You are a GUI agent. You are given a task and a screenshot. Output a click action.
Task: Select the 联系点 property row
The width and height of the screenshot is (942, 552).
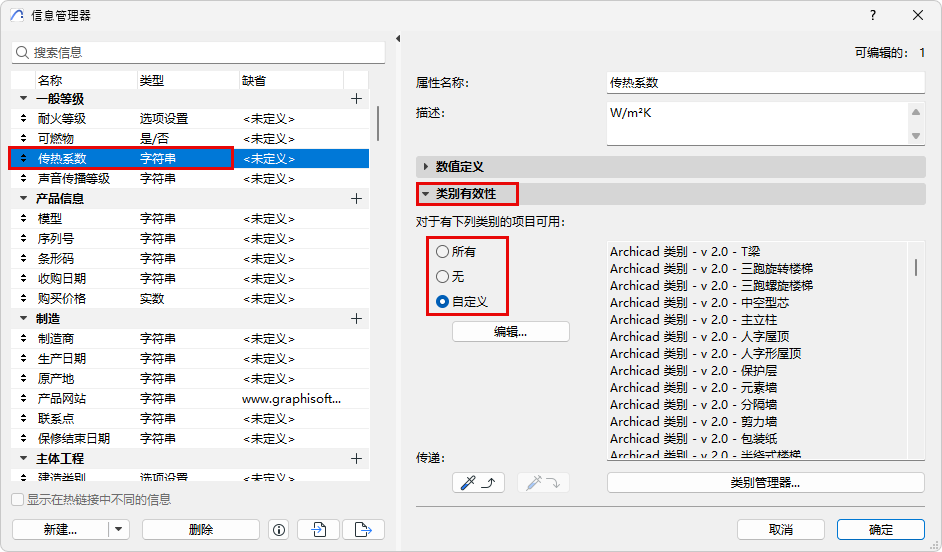point(190,419)
